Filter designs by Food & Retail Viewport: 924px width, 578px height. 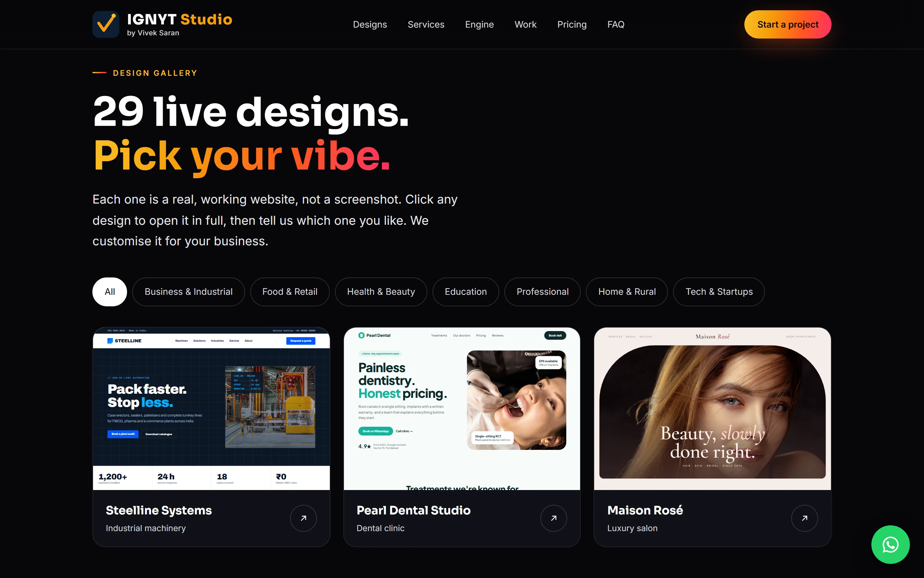[289, 292]
